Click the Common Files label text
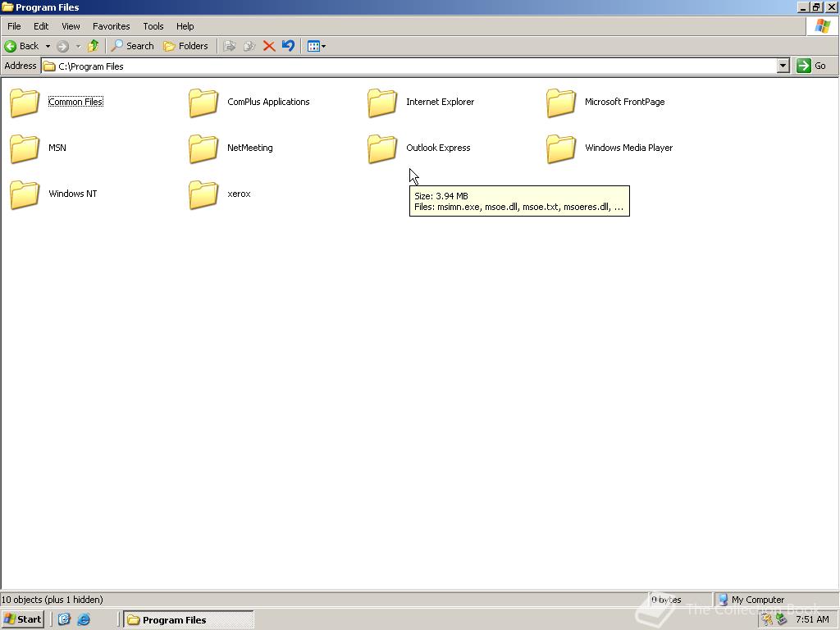The image size is (840, 630). 75,102
